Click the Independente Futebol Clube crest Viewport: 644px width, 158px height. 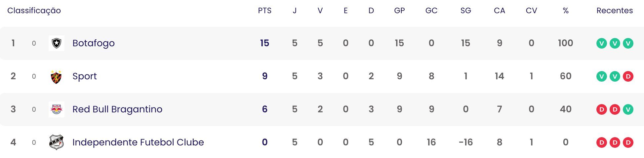[57, 142]
